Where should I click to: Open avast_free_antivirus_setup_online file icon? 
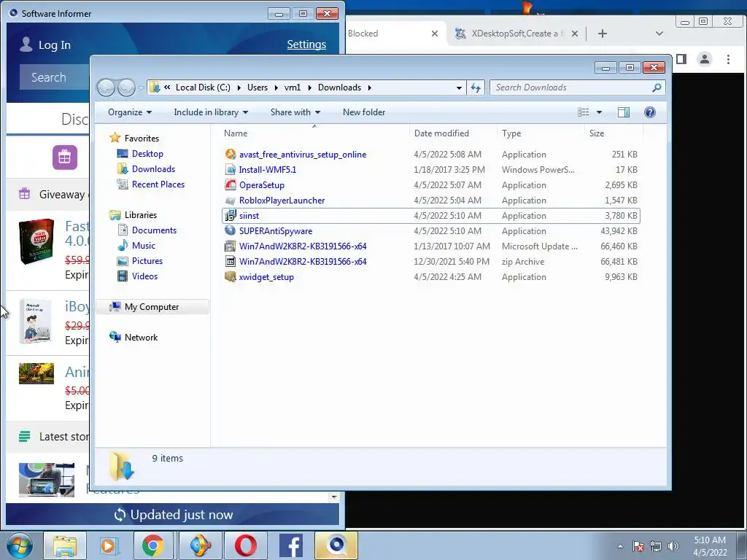(231, 155)
